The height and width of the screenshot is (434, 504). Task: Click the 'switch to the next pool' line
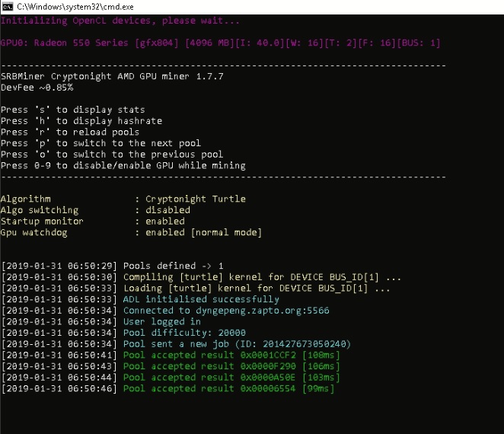click(101, 143)
